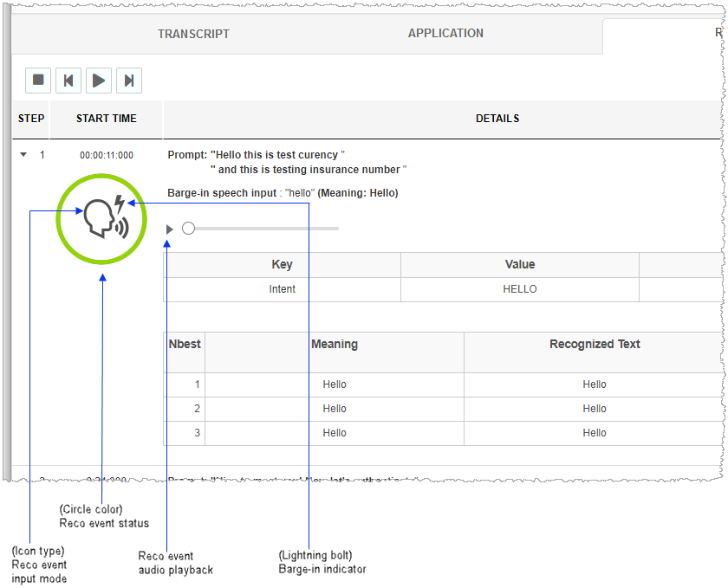Select Nbest row 2 Meaning cell

334,409
